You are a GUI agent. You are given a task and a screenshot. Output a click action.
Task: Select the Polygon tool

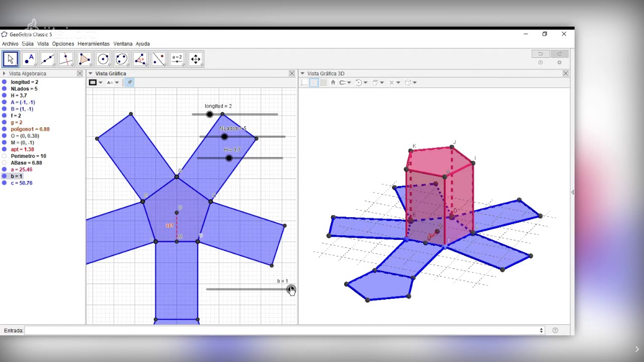point(85,59)
